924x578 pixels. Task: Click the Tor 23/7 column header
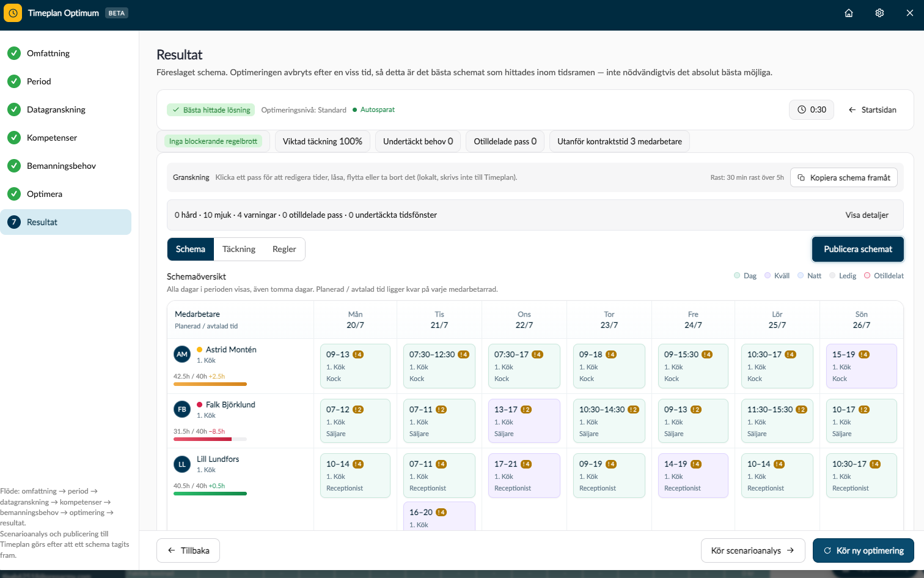coord(609,320)
